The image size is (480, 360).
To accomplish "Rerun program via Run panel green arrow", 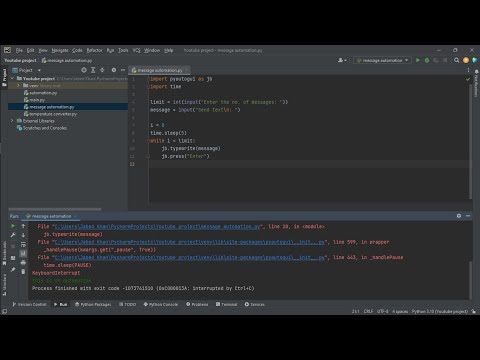I will 13,226.
